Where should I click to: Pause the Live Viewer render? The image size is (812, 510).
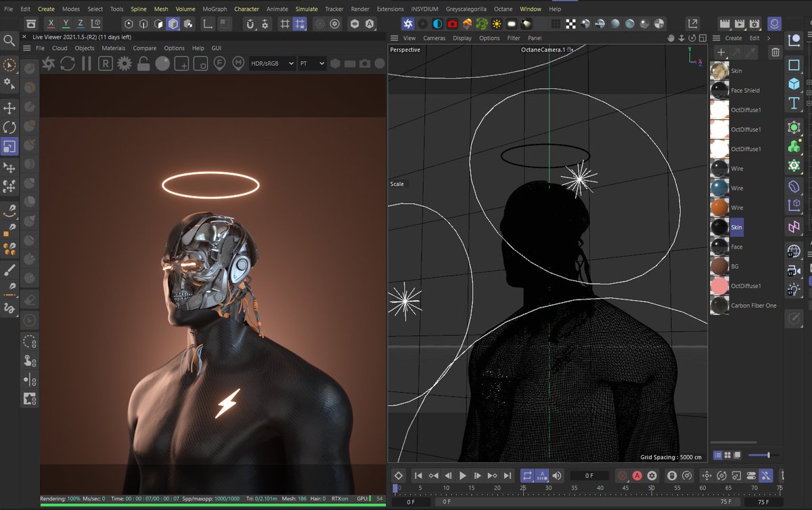pyautogui.click(x=87, y=64)
